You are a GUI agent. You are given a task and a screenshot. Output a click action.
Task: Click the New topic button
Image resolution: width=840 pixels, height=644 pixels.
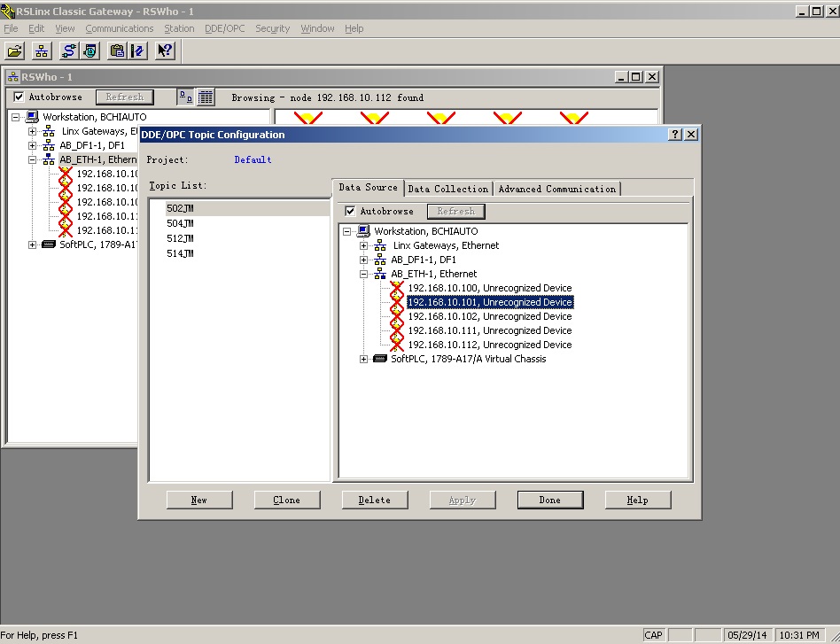point(199,500)
